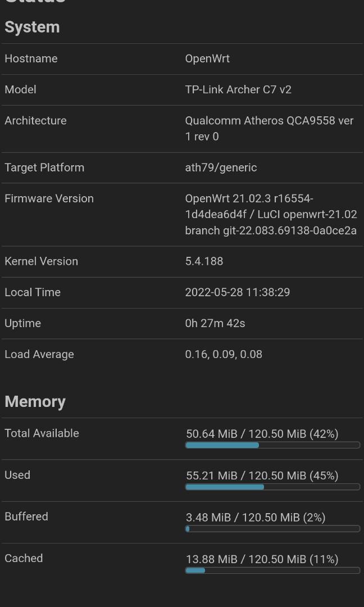Click the Firmware Version row label
Screen dimensions: 364x607
coord(49,198)
